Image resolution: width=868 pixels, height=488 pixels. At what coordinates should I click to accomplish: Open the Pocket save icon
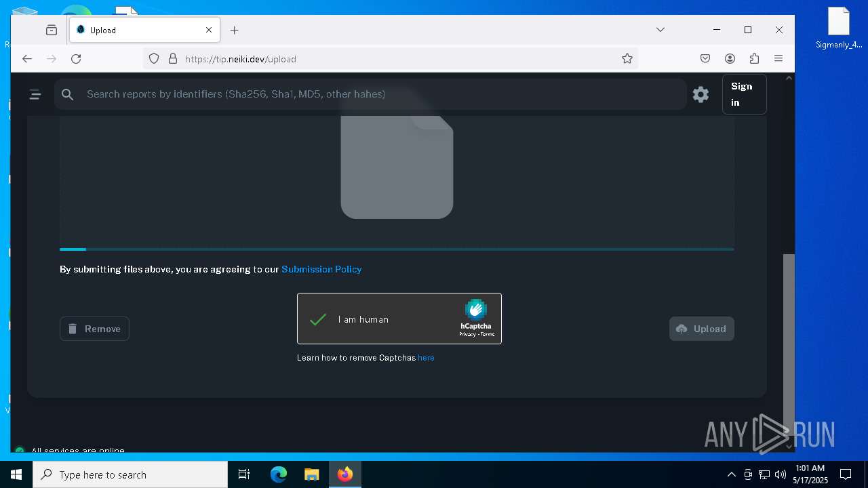pos(705,59)
